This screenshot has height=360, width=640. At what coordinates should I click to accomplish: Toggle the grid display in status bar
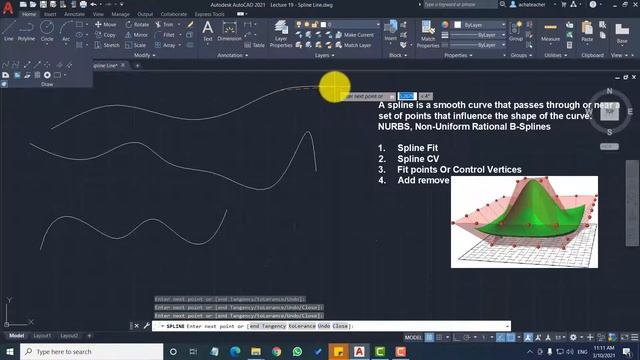tap(429, 337)
